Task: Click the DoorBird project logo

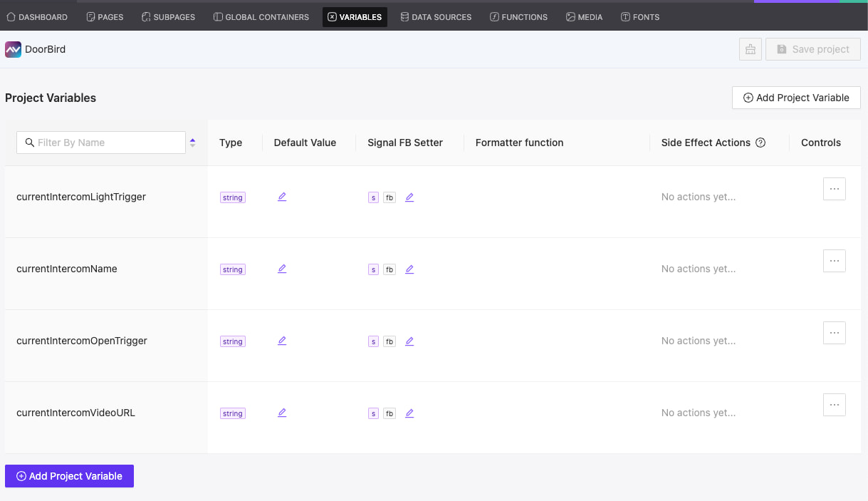Action: [12, 48]
